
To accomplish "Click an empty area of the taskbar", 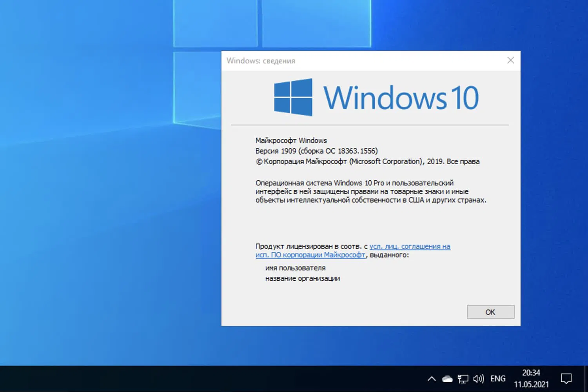I will click(235, 378).
